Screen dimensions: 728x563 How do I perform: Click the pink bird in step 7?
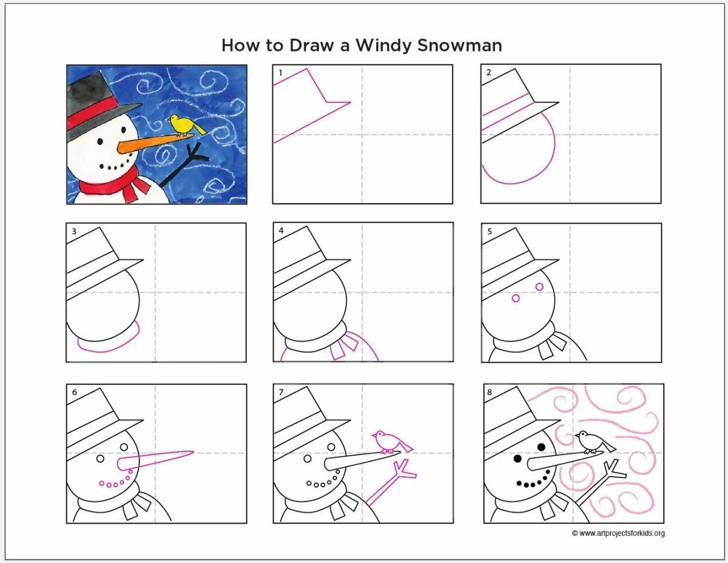(391, 440)
